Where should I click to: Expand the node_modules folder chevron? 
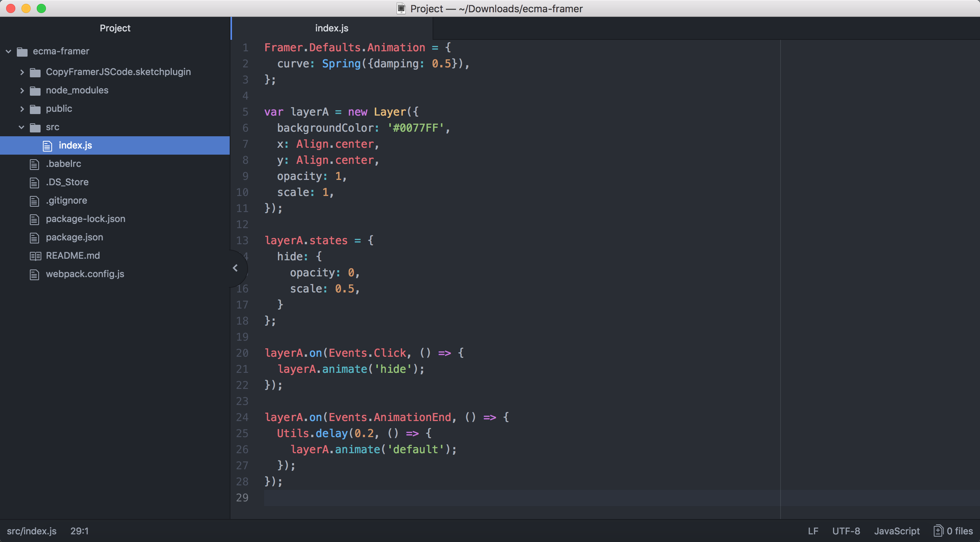click(x=22, y=90)
